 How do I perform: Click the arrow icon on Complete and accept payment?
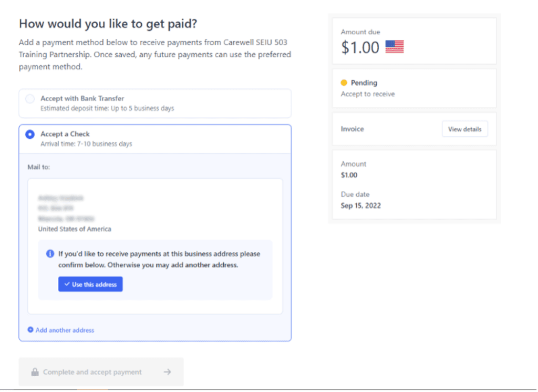pos(167,372)
